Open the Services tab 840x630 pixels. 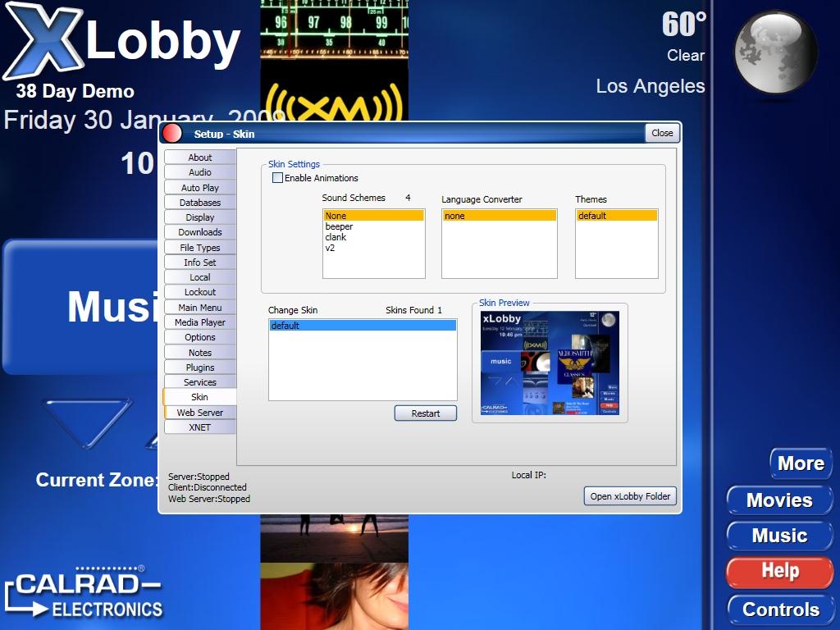tap(200, 382)
